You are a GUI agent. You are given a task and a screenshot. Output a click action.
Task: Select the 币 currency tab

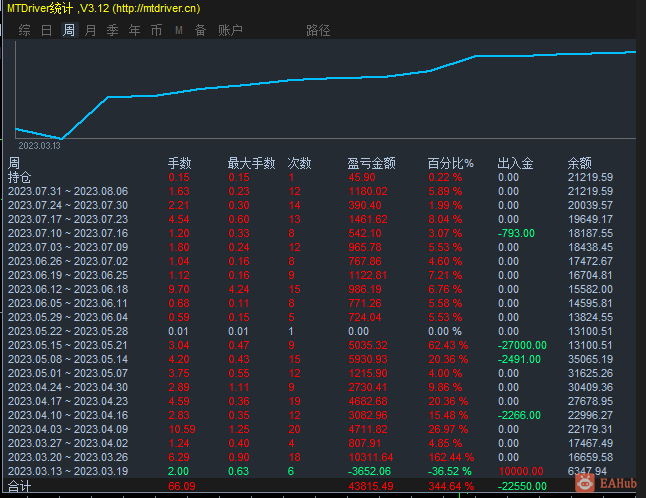coord(156,30)
